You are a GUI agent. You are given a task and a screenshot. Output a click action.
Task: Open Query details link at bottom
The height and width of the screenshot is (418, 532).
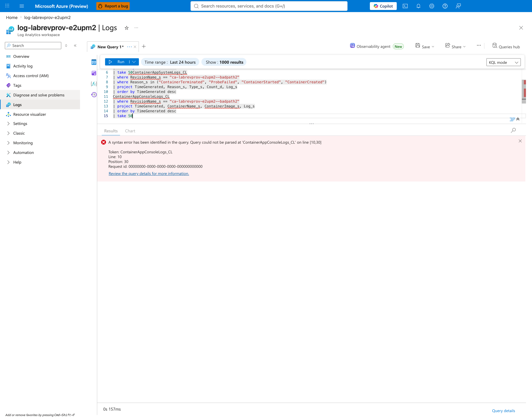(x=504, y=411)
